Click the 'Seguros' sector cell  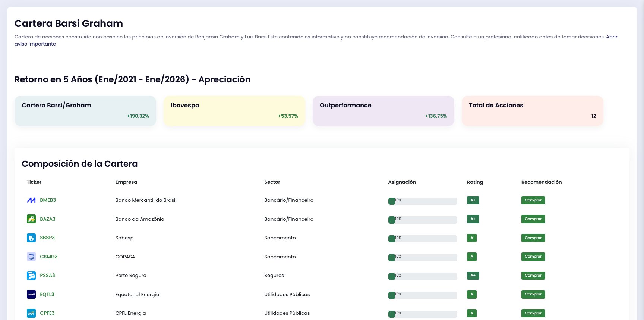(x=274, y=276)
